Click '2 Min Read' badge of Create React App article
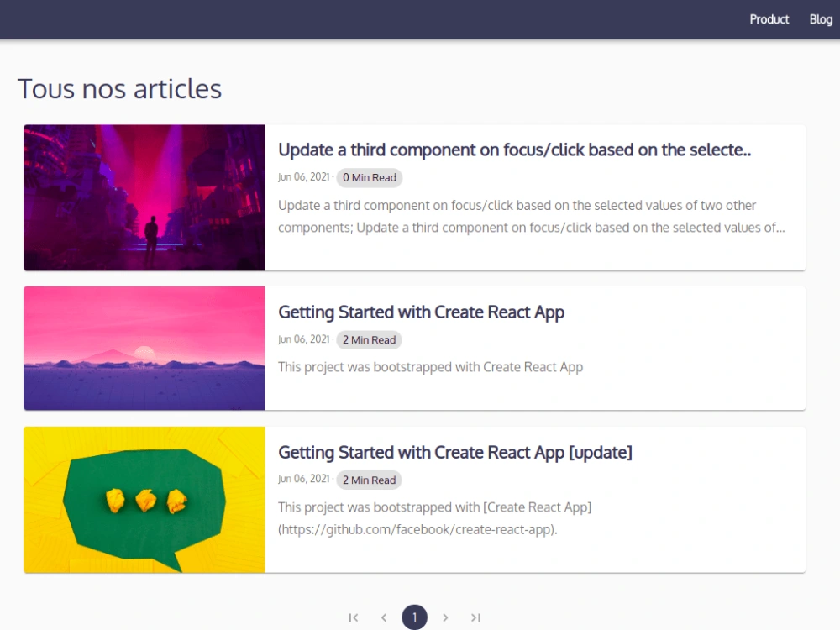 (x=369, y=339)
